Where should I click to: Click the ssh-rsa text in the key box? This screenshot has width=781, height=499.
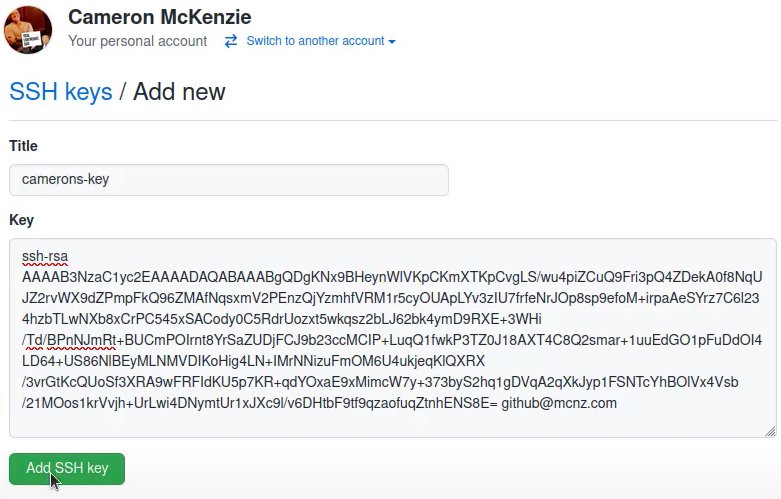(44, 258)
